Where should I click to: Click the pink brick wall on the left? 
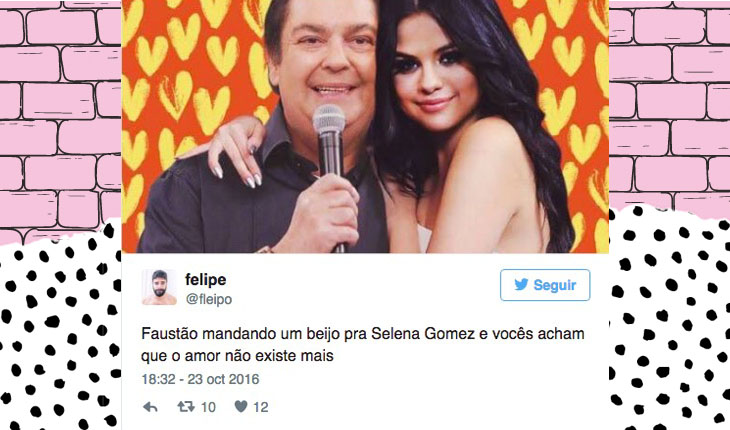[61, 114]
